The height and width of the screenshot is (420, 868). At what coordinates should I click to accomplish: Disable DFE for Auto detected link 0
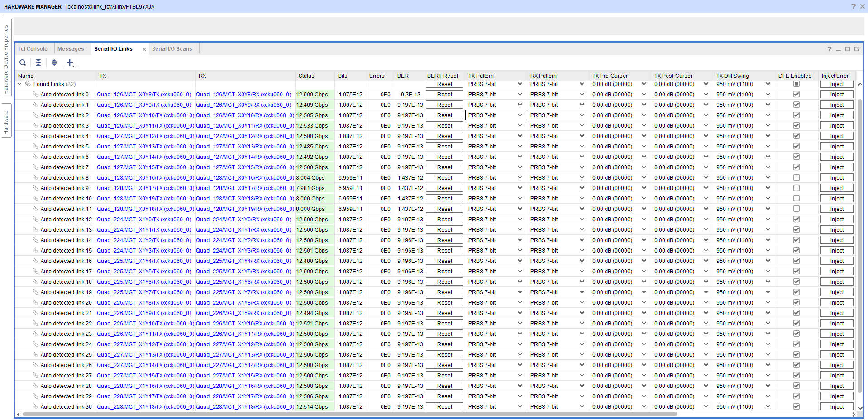point(796,95)
